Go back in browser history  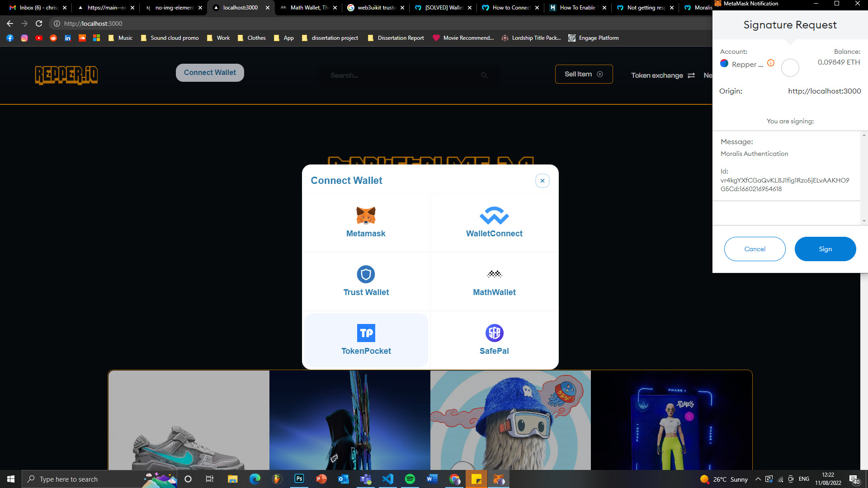tap(10, 23)
